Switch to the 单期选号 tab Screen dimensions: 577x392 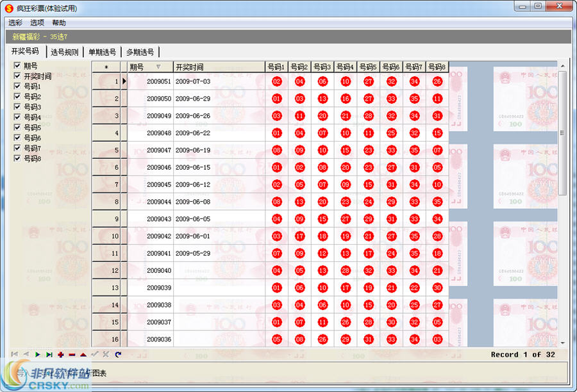(103, 53)
